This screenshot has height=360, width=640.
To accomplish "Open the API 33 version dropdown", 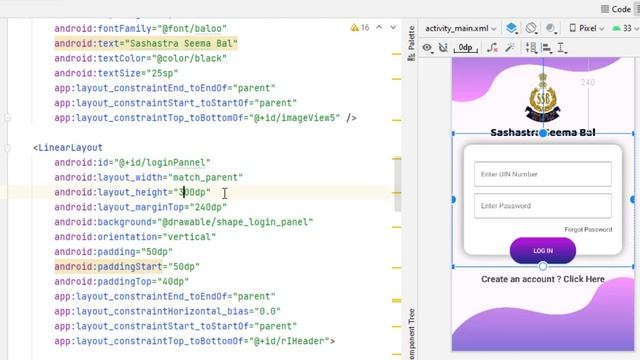I will point(625,28).
